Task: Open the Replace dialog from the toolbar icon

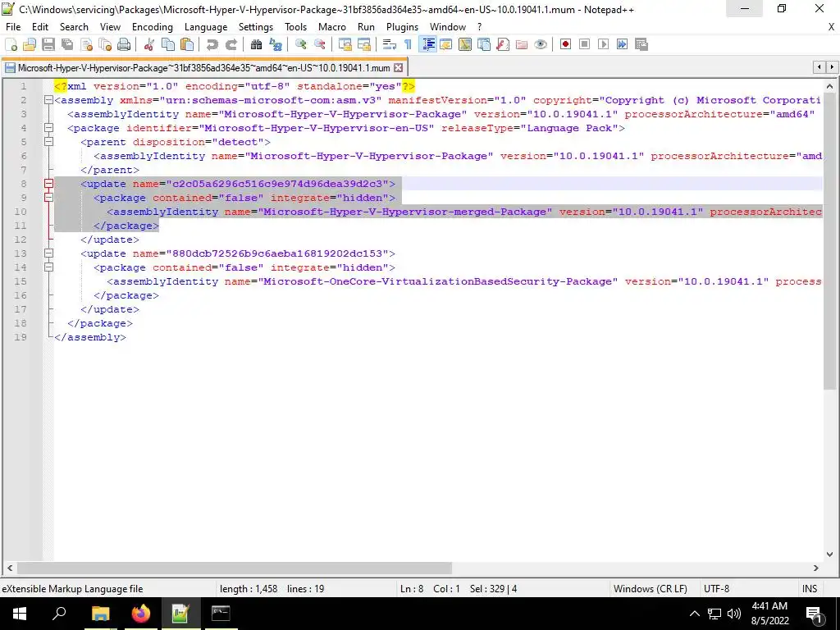Action: click(x=276, y=44)
